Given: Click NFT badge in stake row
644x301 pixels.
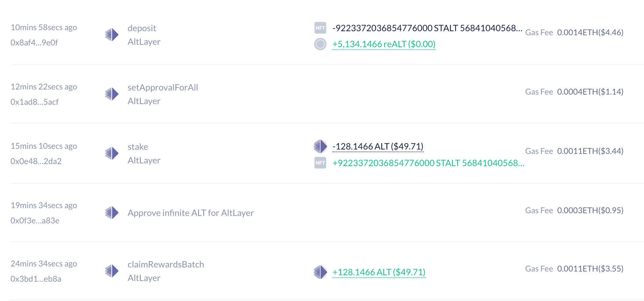Looking at the screenshot, I should (x=320, y=163).
